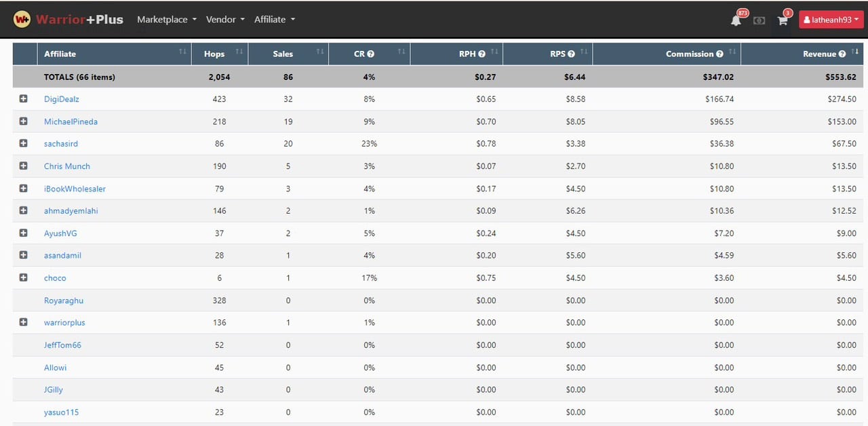
Task: Click the Commission help question mark icon
Action: tap(719, 54)
